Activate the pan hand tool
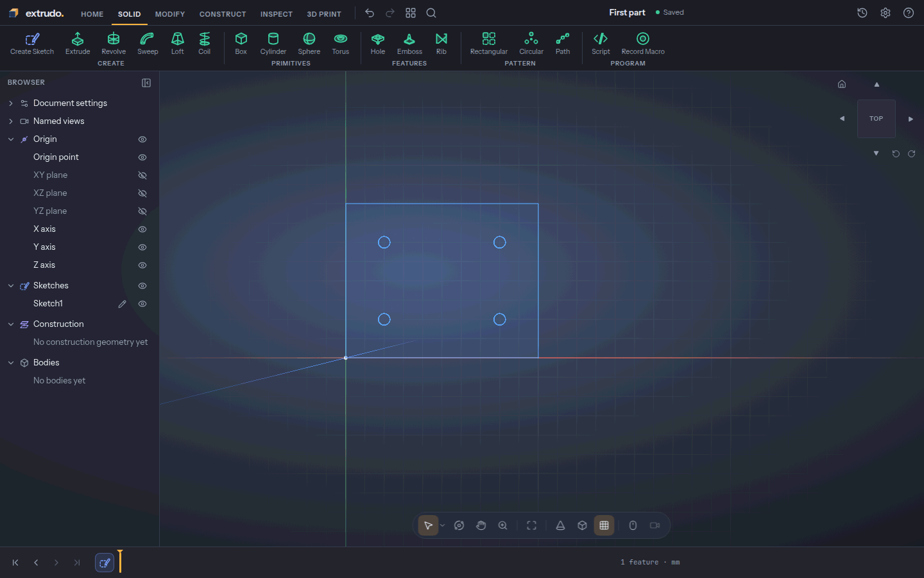Screen dimensions: 924x578 481,525
